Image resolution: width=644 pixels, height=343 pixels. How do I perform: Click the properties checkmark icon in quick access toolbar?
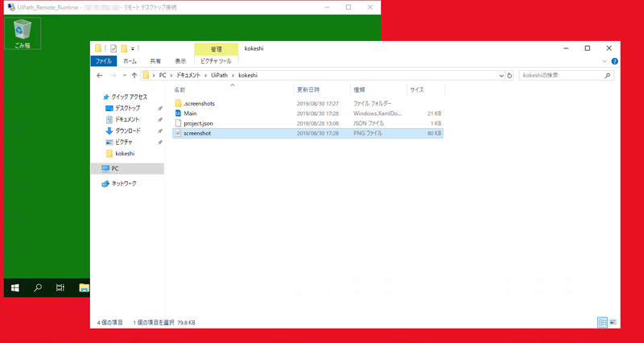pos(114,48)
